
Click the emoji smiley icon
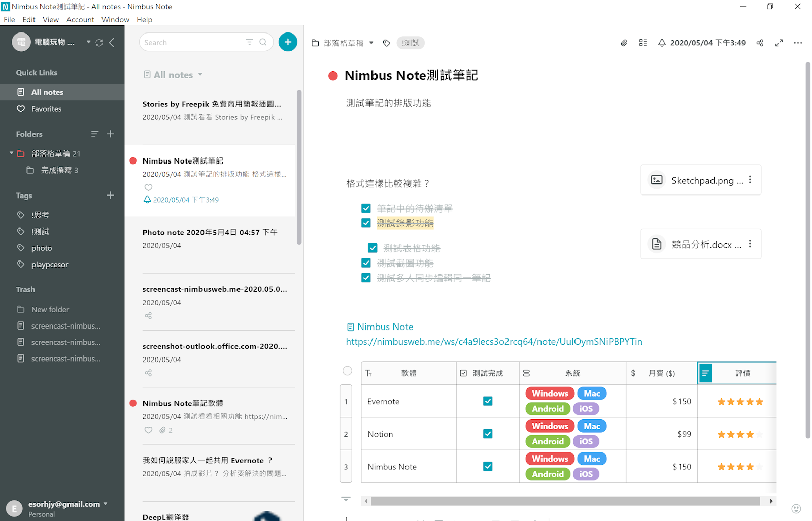pos(796,508)
